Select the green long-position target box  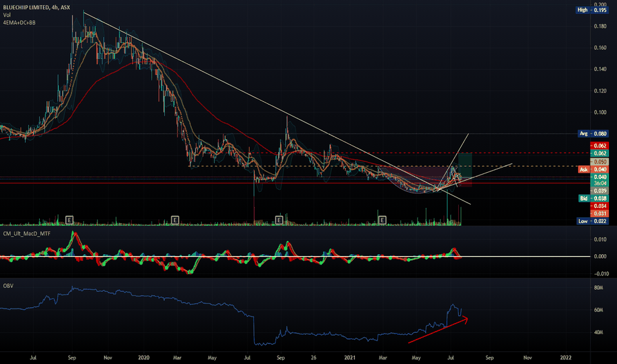pos(465,165)
